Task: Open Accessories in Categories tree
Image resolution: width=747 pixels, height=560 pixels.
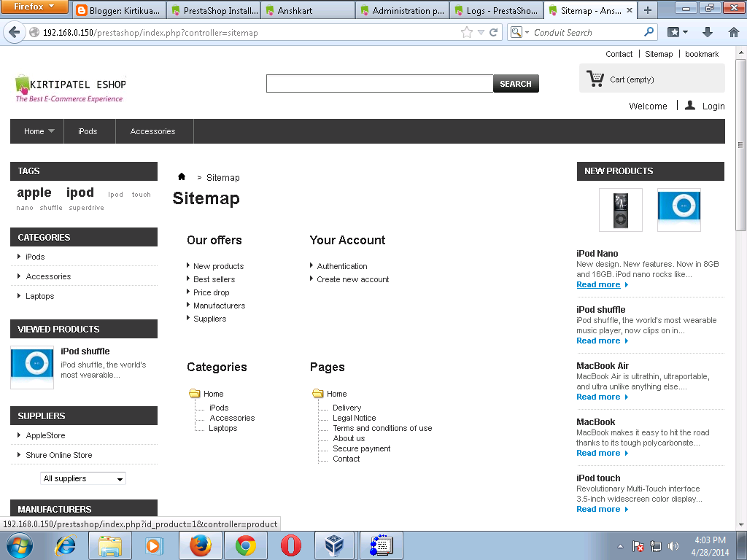Action: tap(232, 418)
